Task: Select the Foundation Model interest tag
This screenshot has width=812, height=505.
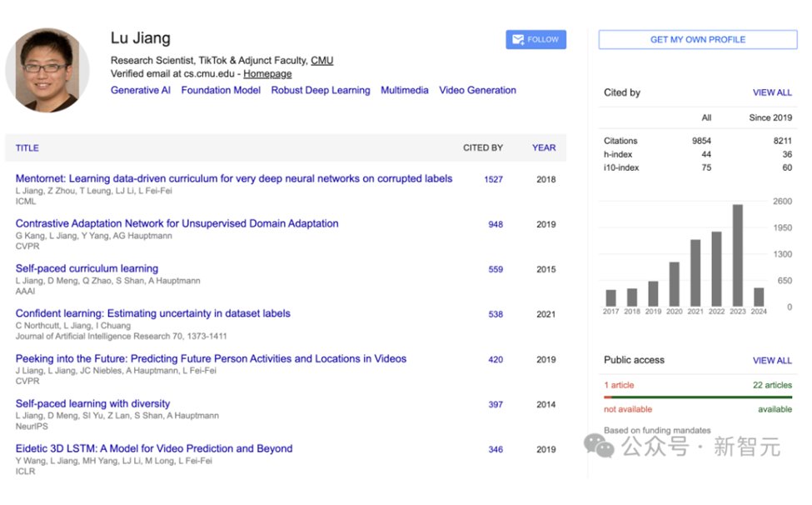Action: [221, 90]
